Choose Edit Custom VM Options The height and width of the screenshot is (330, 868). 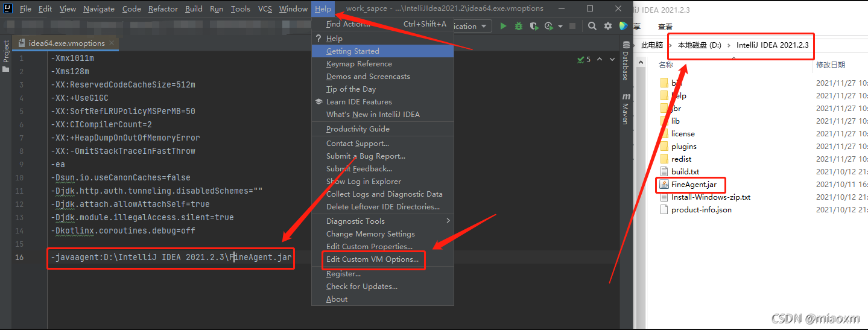coord(382,259)
